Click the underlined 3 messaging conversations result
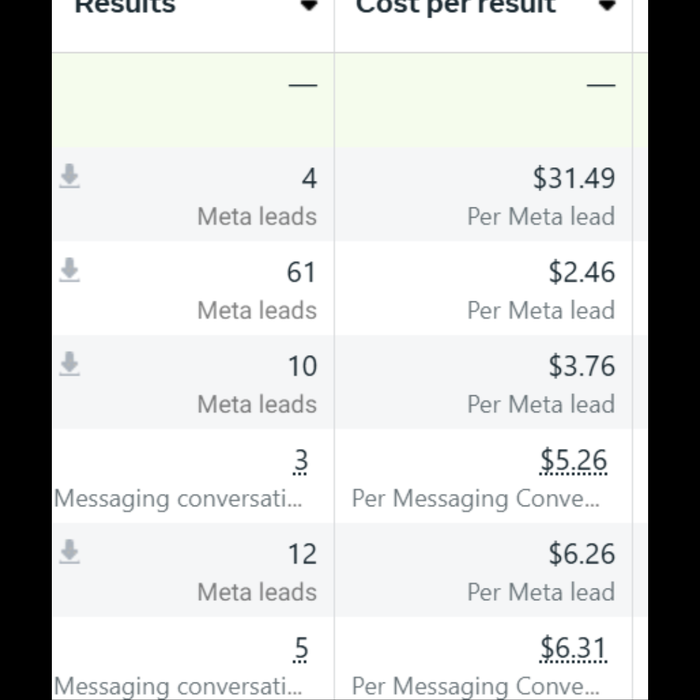The image size is (700, 700). click(301, 461)
